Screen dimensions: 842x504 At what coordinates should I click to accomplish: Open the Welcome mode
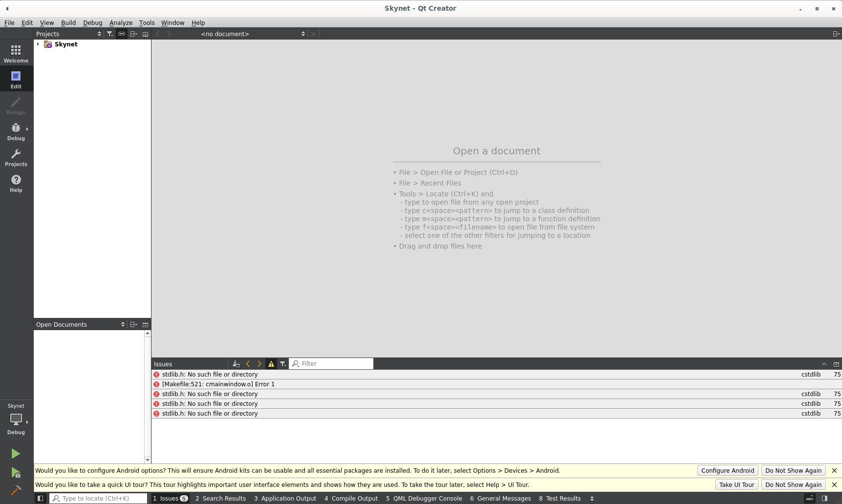click(16, 53)
